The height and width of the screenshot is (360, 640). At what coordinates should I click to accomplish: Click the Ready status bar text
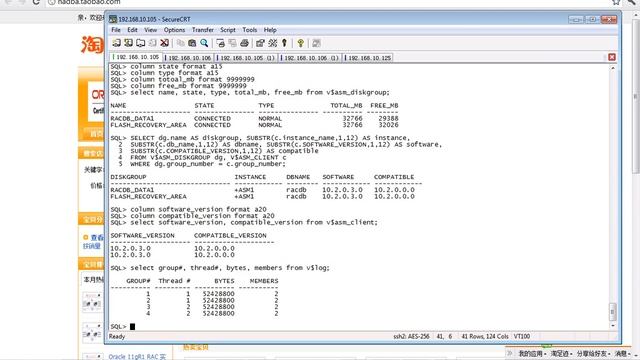point(117,336)
